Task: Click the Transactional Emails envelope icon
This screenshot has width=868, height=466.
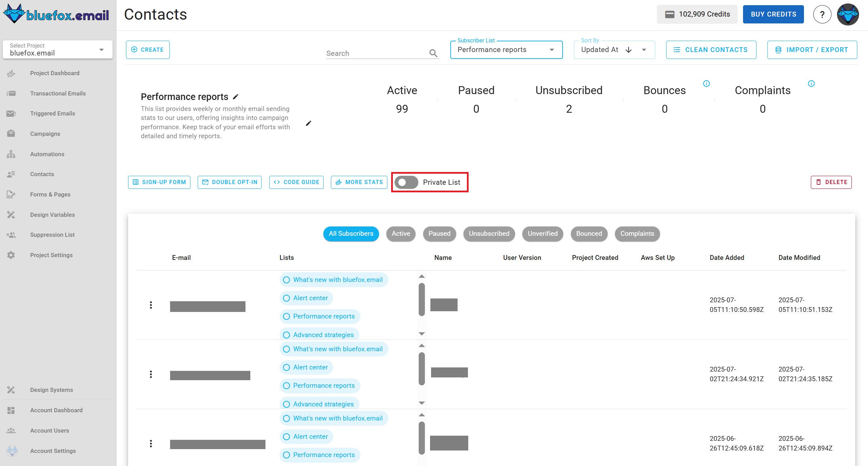Action: click(x=11, y=93)
